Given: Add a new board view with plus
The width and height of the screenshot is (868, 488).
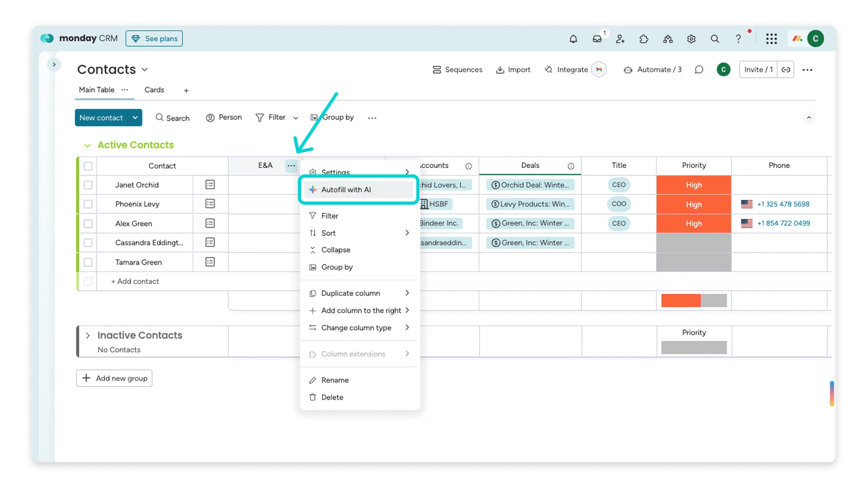Looking at the screenshot, I should 186,90.
